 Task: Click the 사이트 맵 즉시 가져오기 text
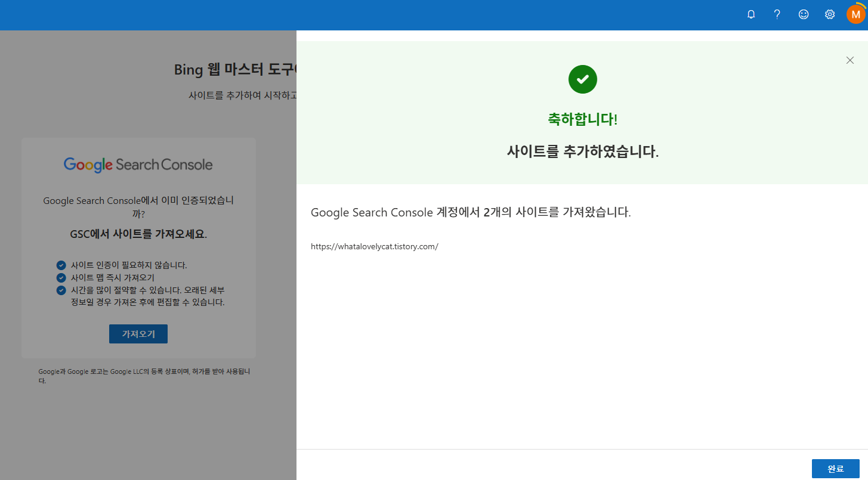[x=113, y=278]
